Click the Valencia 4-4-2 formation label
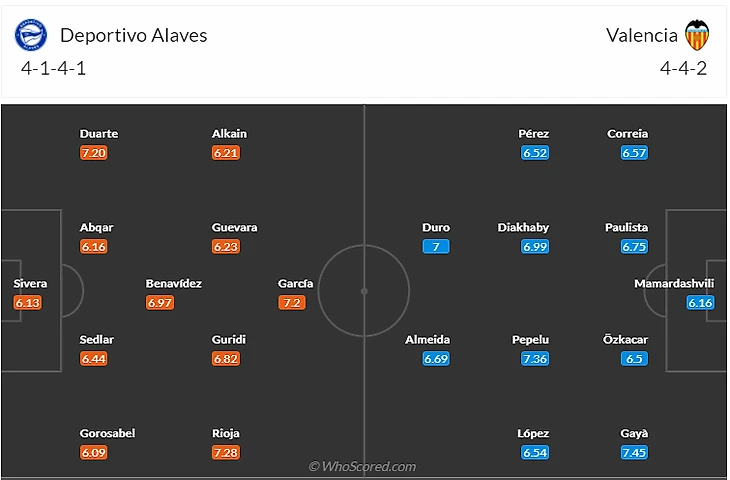730x480 pixels. [683, 69]
